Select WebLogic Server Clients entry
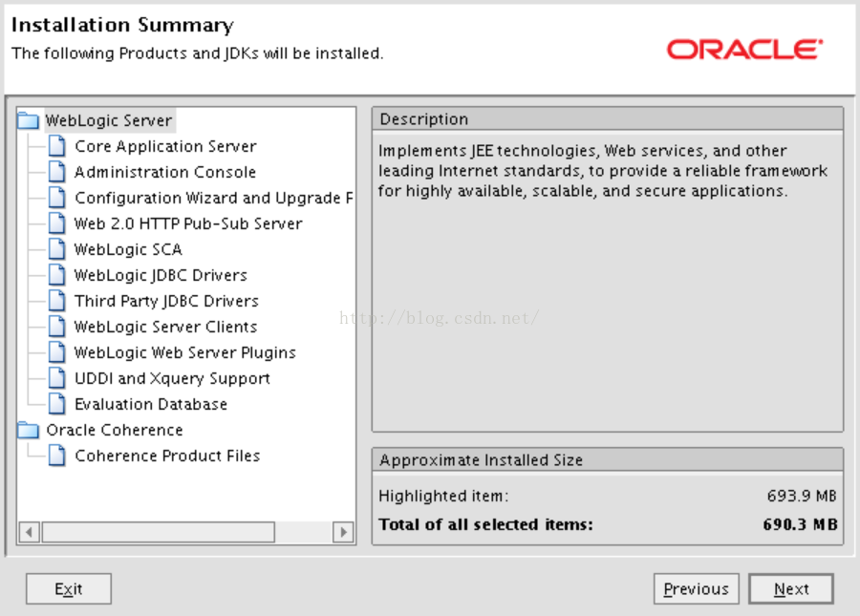 pos(165,327)
